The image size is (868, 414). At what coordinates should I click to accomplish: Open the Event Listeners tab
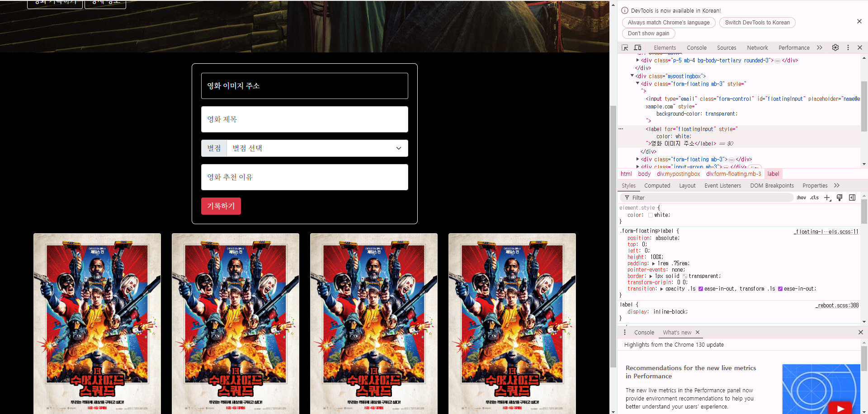[722, 185]
